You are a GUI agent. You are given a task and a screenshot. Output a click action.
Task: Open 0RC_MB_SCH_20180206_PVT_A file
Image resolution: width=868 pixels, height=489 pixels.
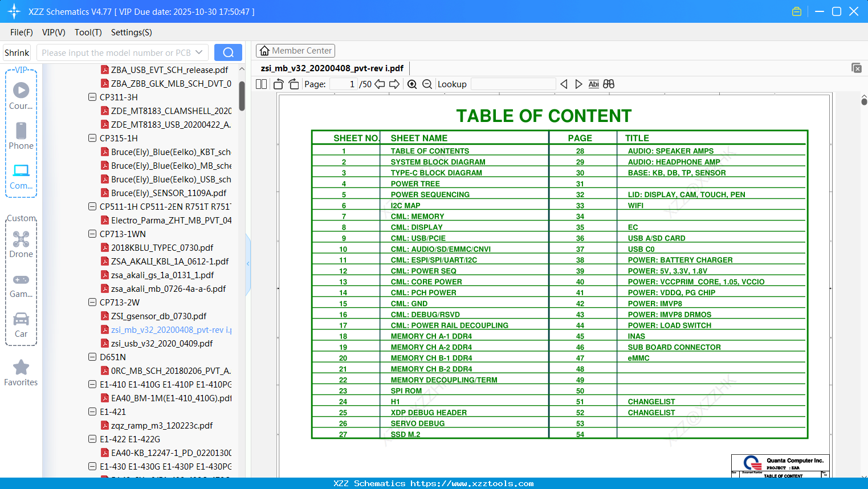pyautogui.click(x=166, y=371)
